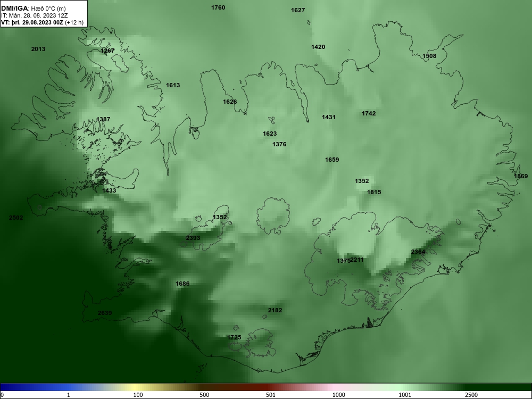Click the 'DMI/IGA: Hæð 0°C (m)' title text
This screenshot has width=532, height=399.
coord(33,9)
